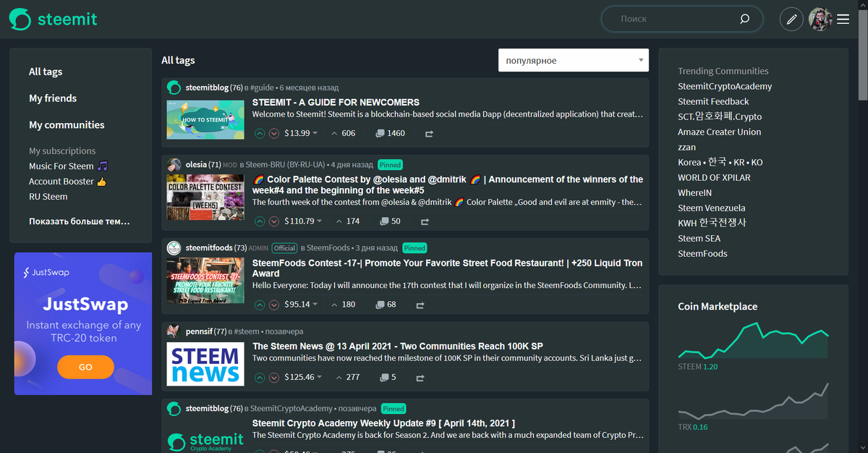Click steemitblog avatar on Newcomers guide post
Viewport: 868px width, 453px height.
174,88
